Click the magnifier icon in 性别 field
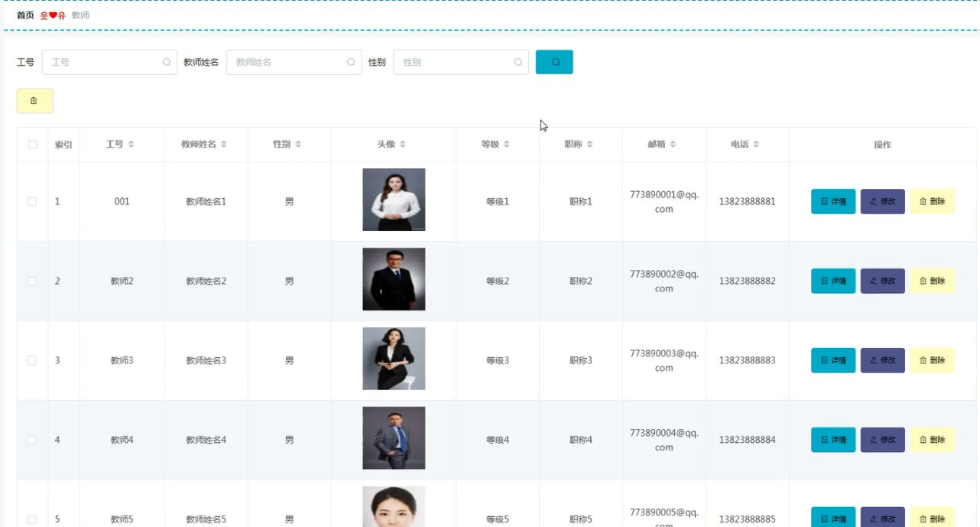The width and height of the screenshot is (980, 527). tap(518, 62)
